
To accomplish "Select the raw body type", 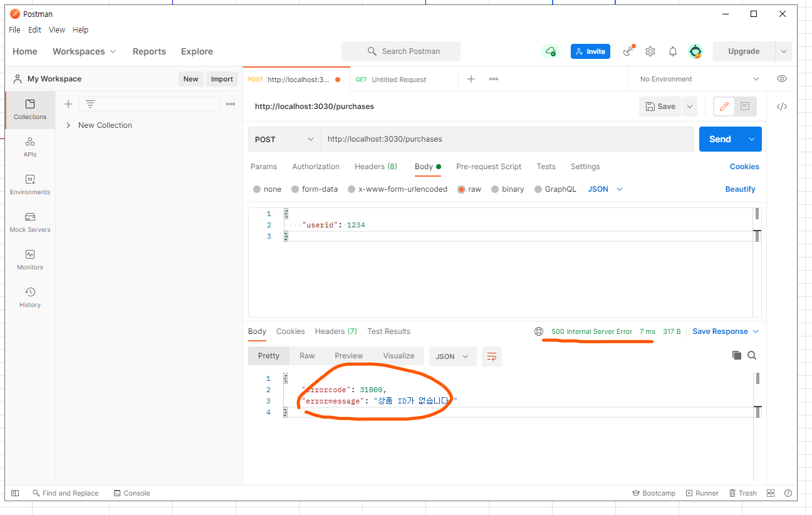I will click(469, 189).
